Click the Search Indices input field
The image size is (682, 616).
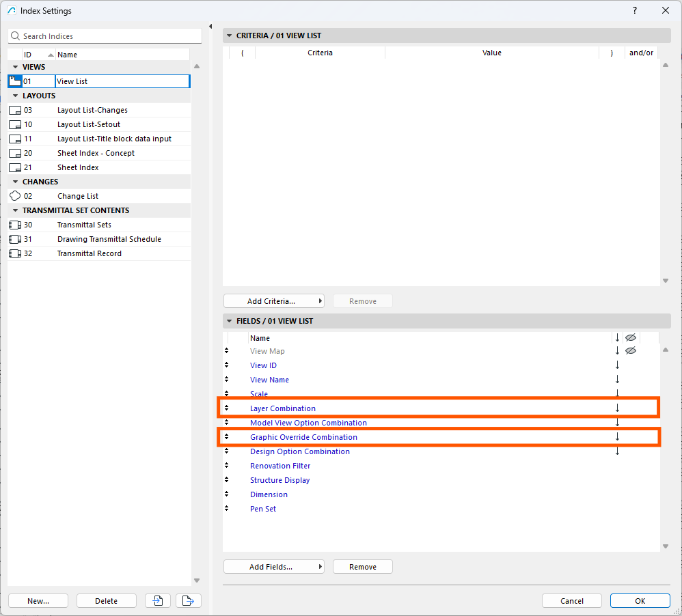105,36
